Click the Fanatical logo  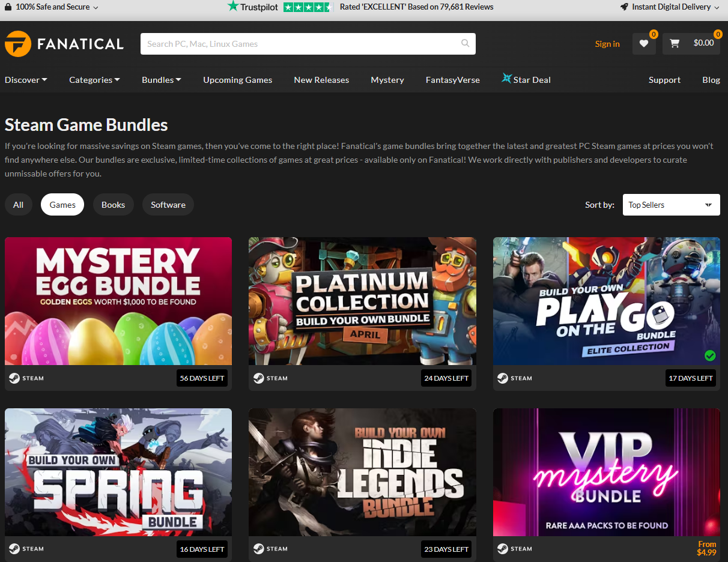64,44
